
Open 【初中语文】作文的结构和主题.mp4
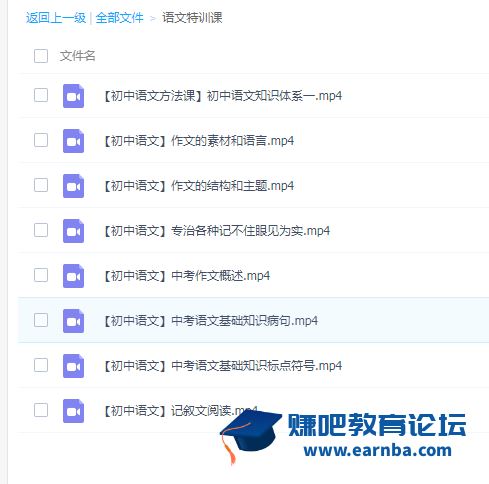pyautogui.click(x=198, y=186)
